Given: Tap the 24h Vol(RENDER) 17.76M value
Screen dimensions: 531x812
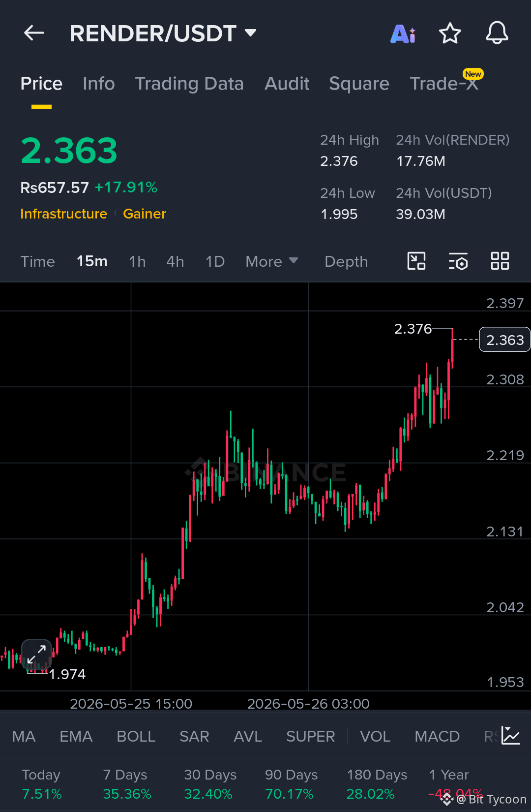Looking at the screenshot, I should click(x=420, y=161).
